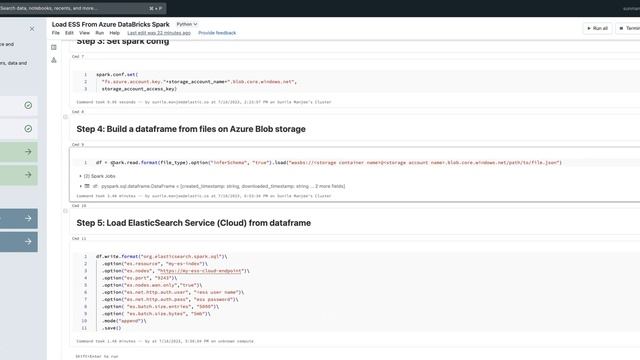Screen dimensions: 640x360
Task: Click the es.net.http.auth.pass option line
Action: (x=170, y=299)
